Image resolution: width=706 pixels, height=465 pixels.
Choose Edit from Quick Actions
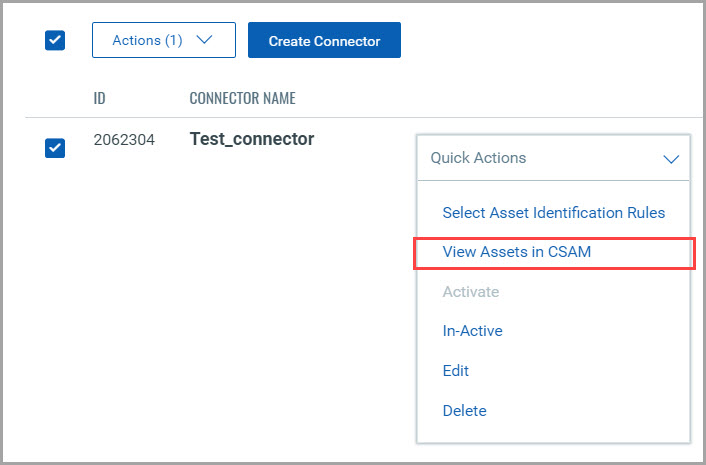coord(455,370)
